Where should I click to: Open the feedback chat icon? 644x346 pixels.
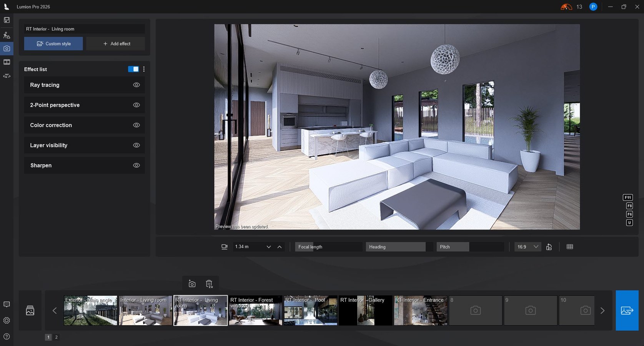7,304
